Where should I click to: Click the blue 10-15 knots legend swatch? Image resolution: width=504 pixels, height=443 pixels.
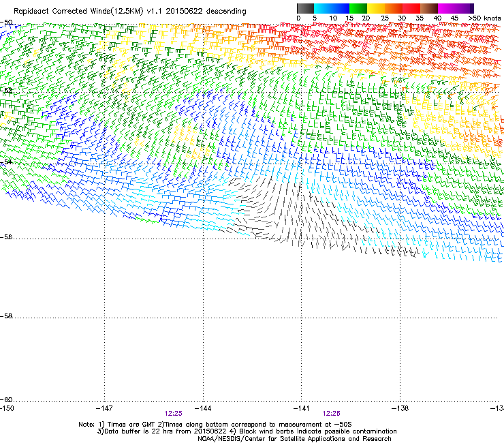tap(341, 8)
